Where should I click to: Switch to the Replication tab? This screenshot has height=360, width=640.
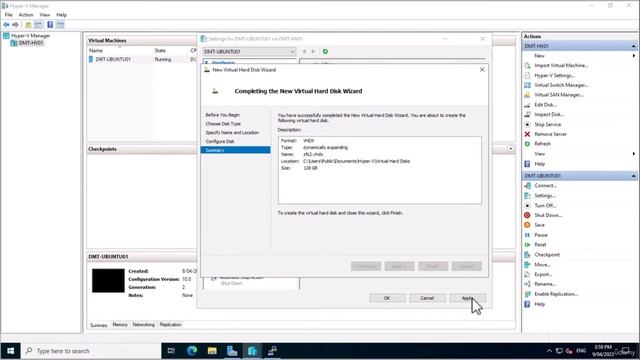pos(171,325)
